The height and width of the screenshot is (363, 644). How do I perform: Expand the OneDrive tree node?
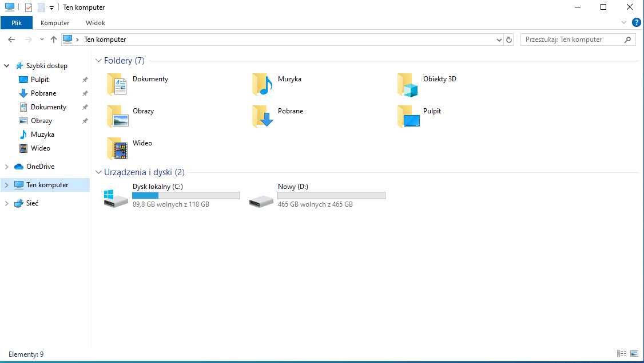(x=6, y=167)
